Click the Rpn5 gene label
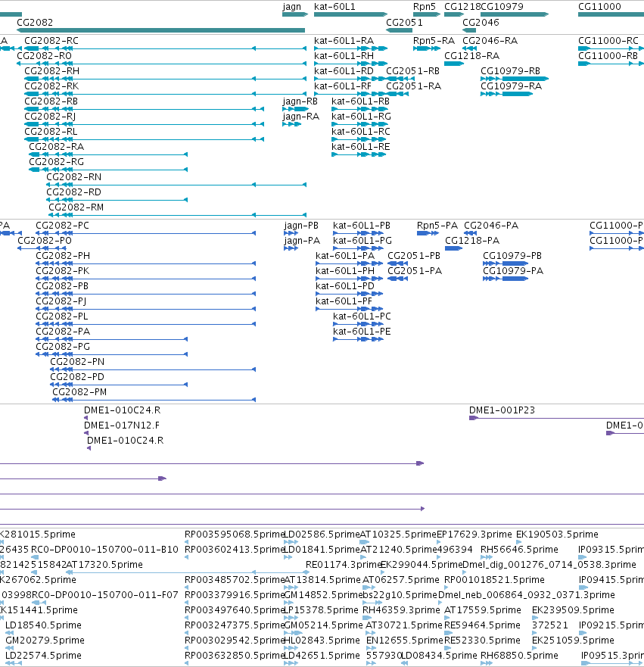Screen dimensions: 644x667 (x=425, y=7)
